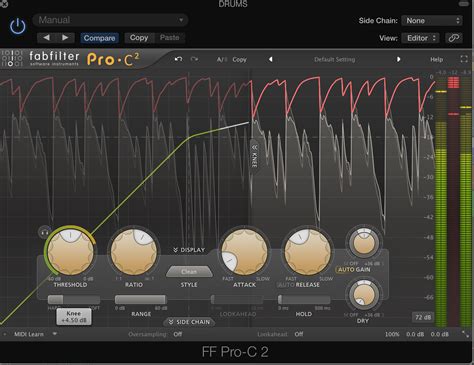The image size is (474, 365).
Task: Click the MIDI Learn button
Action: 29,334
